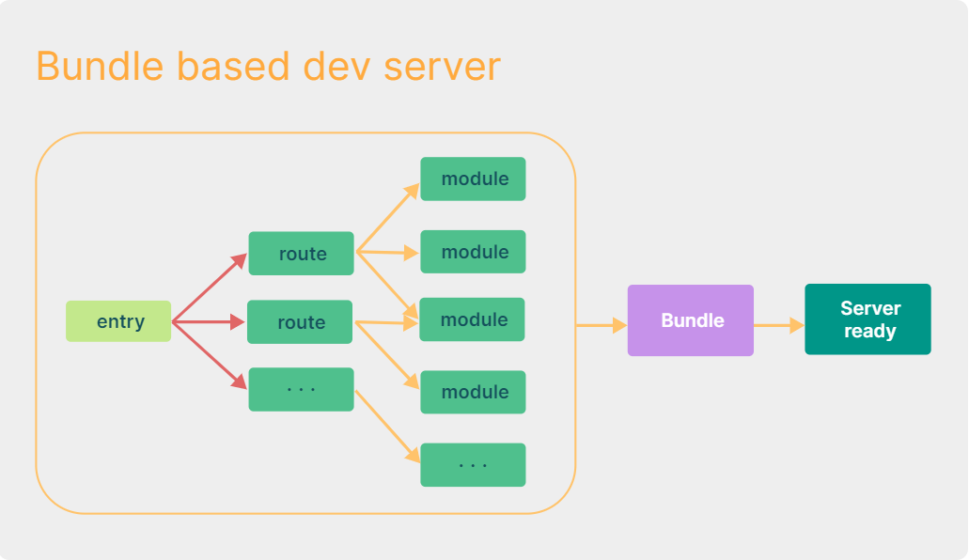The width and height of the screenshot is (969, 560).
Task: Click the topmost module box
Action: click(473, 179)
